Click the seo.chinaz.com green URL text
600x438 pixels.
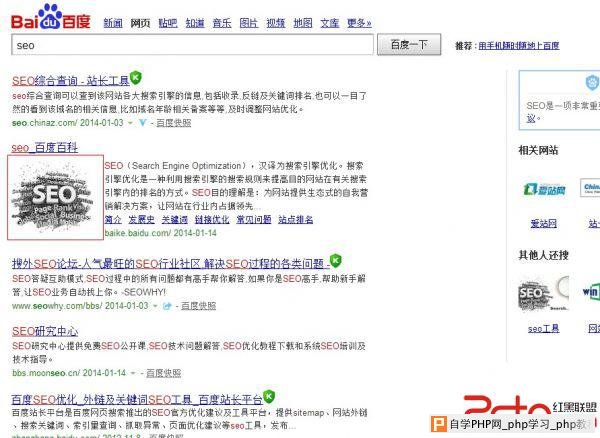click(46, 123)
